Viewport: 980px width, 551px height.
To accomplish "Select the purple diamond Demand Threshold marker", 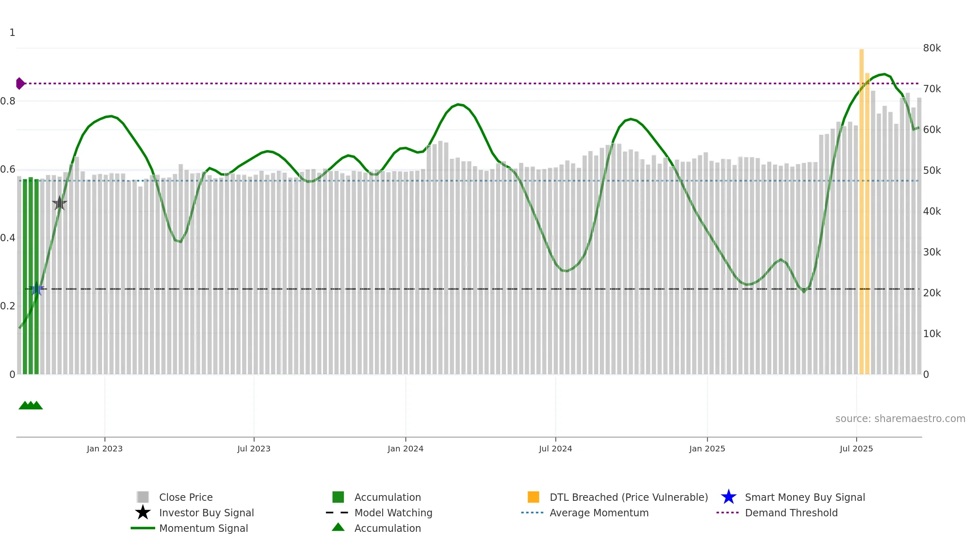I will click(x=20, y=83).
